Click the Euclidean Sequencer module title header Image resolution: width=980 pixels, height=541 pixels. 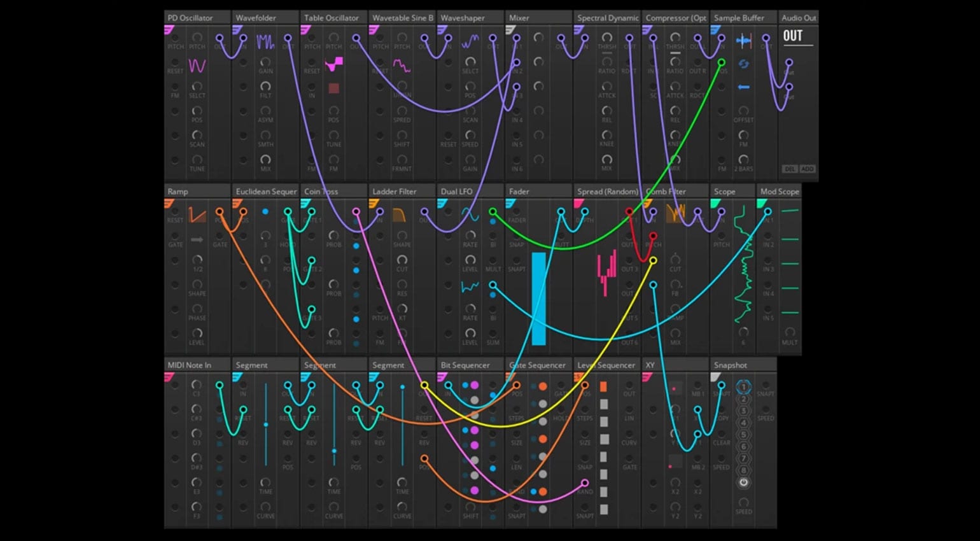click(266, 192)
